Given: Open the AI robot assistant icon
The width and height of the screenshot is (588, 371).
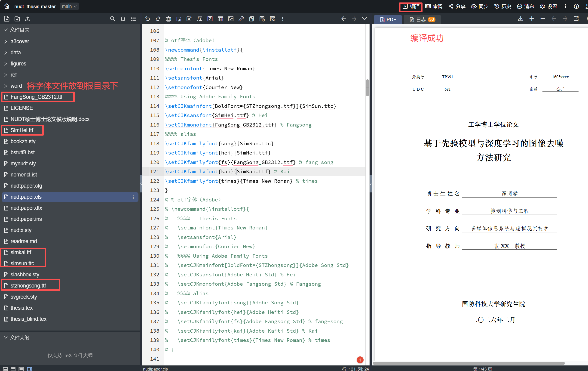Looking at the screenshot, I should click(x=168, y=19).
